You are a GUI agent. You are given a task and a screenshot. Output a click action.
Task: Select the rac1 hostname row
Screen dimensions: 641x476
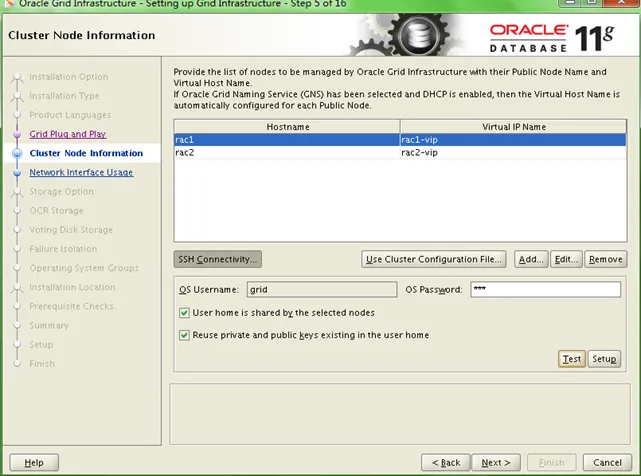pyautogui.click(x=285, y=140)
